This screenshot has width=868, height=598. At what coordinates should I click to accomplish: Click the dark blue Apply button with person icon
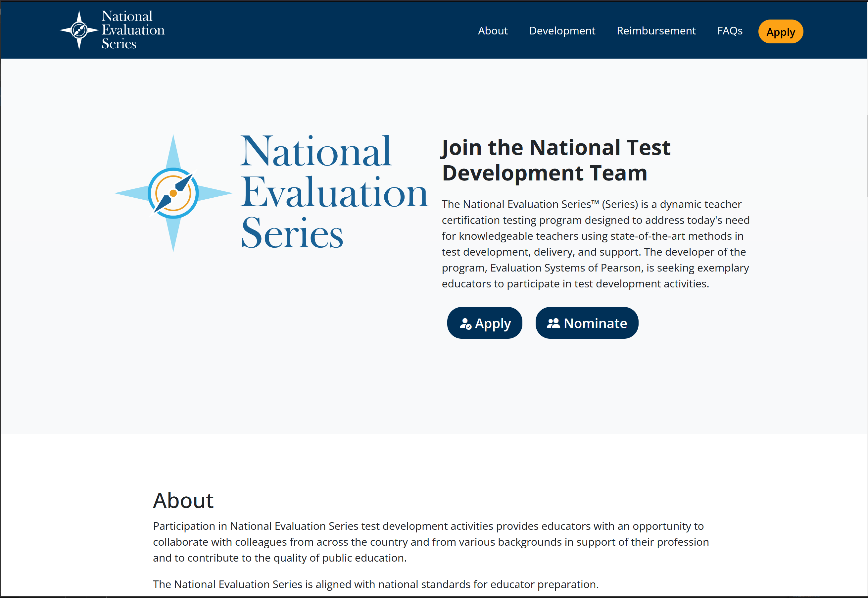click(x=484, y=323)
